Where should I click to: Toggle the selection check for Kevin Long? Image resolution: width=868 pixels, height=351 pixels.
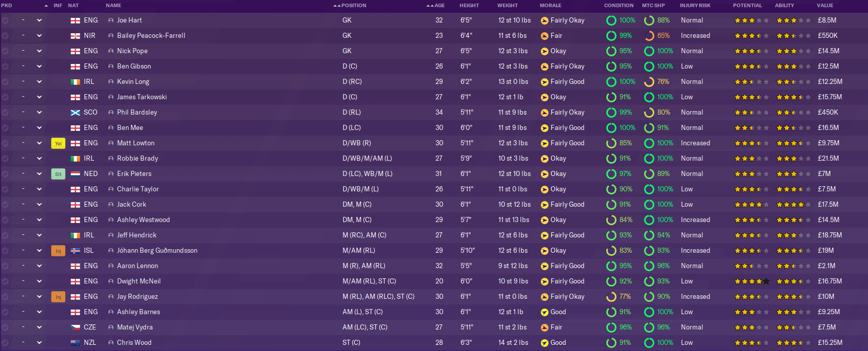coord(5,82)
